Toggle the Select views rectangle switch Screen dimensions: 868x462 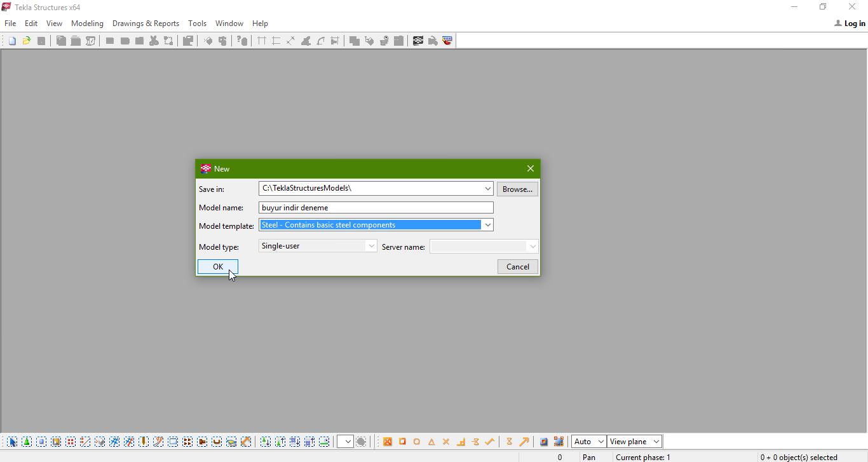click(x=173, y=442)
